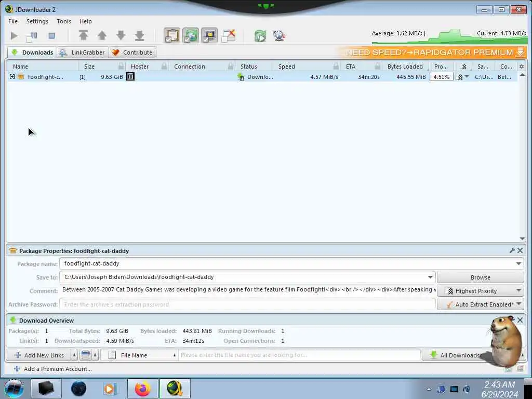
Task: Open the Windows Start menu orb
Action: tap(14, 389)
